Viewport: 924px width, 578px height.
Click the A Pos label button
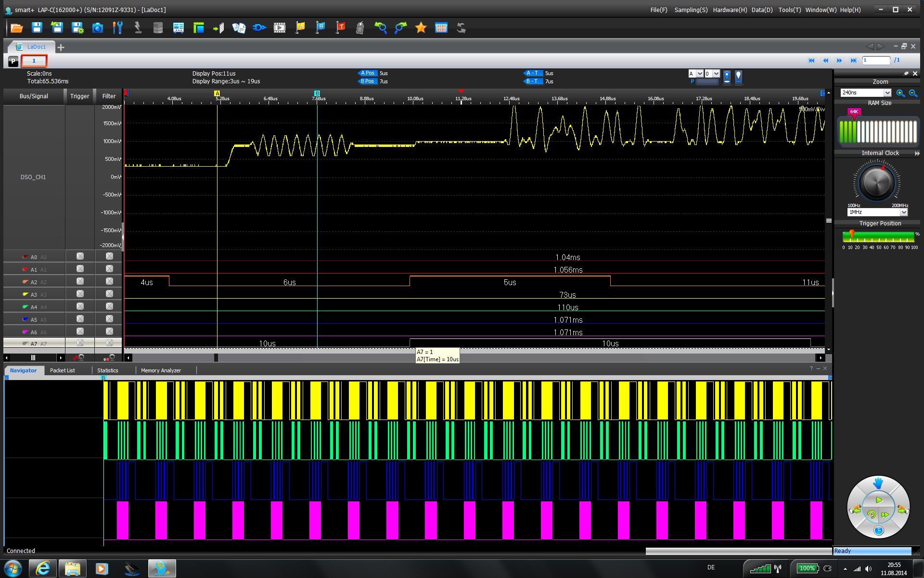pos(368,73)
